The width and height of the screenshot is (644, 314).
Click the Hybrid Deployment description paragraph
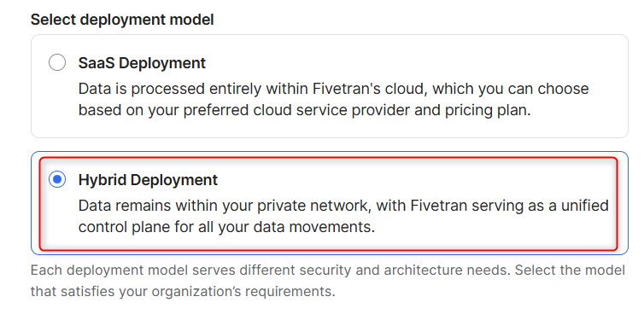(343, 216)
